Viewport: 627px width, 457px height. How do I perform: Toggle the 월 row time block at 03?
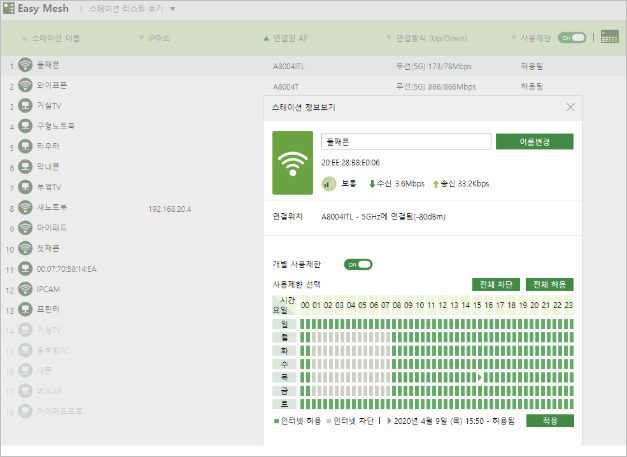click(x=340, y=337)
